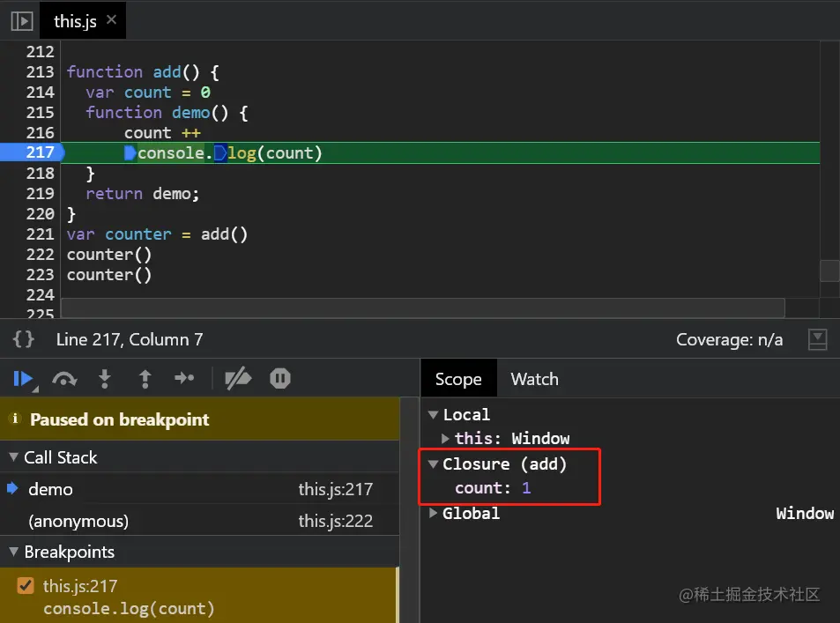The height and width of the screenshot is (623, 840).
Task: Resume script execution with the blue play icon
Action: point(23,379)
